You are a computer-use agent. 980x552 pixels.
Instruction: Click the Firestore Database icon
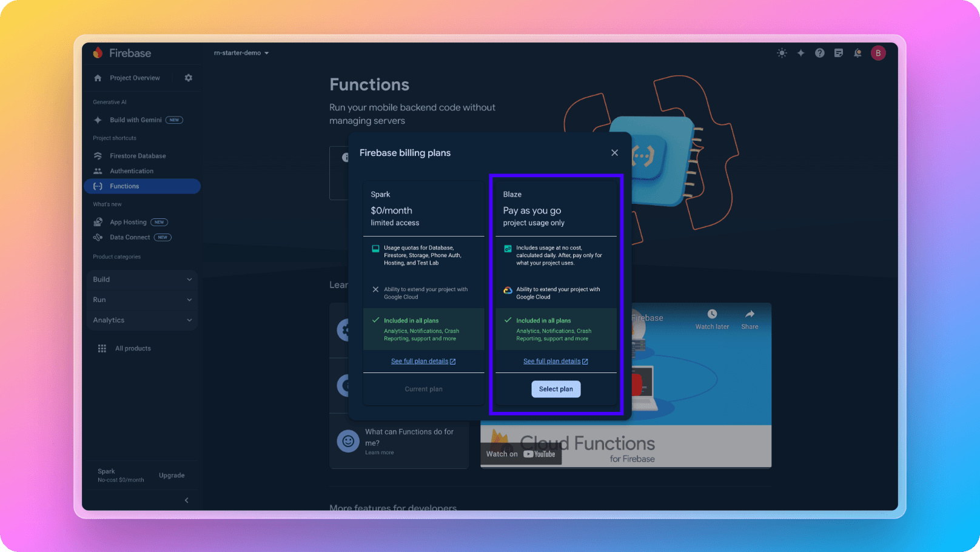[98, 156]
